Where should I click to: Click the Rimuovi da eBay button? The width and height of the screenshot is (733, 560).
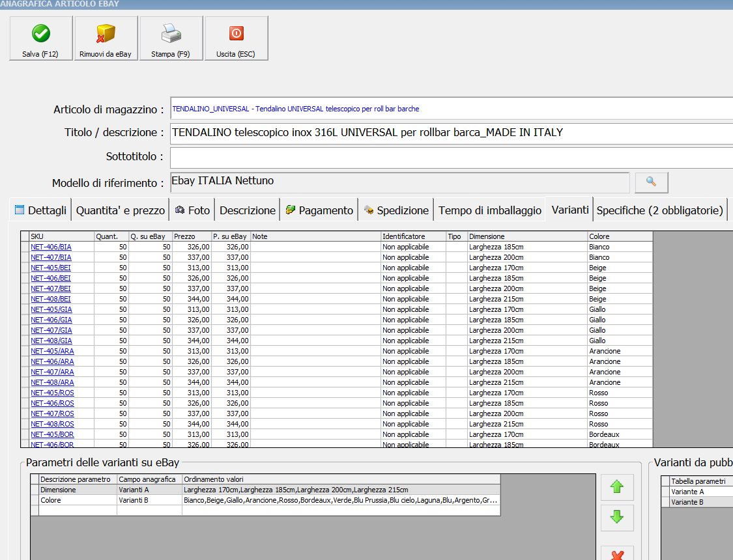coord(106,38)
